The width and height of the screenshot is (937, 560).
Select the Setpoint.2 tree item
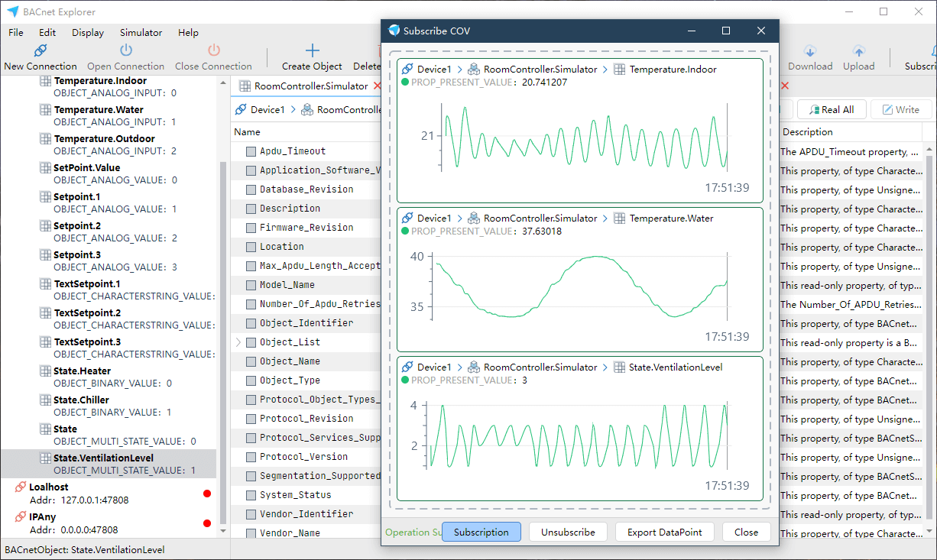[x=109, y=231]
